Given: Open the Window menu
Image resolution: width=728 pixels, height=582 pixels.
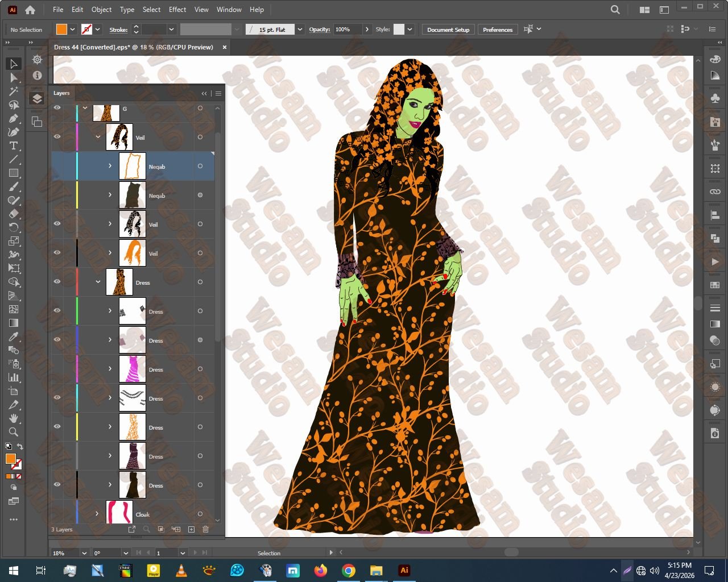Looking at the screenshot, I should [229, 10].
